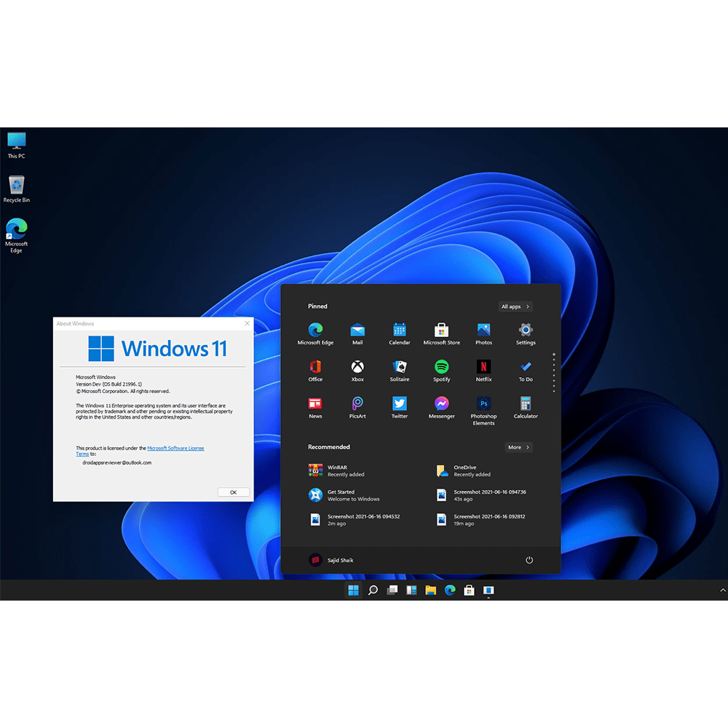Viewport: 728px width, 728px height.
Task: Click the pinned apps page indicator dots
Action: 554,373
